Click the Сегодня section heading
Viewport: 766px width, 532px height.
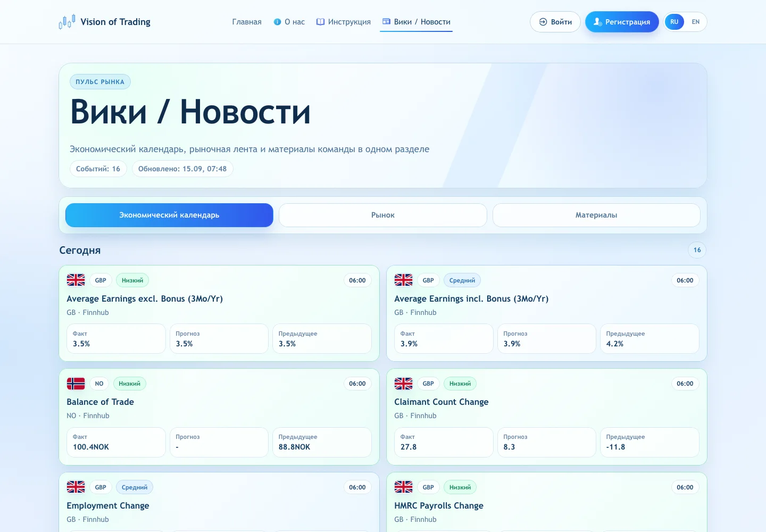point(80,250)
